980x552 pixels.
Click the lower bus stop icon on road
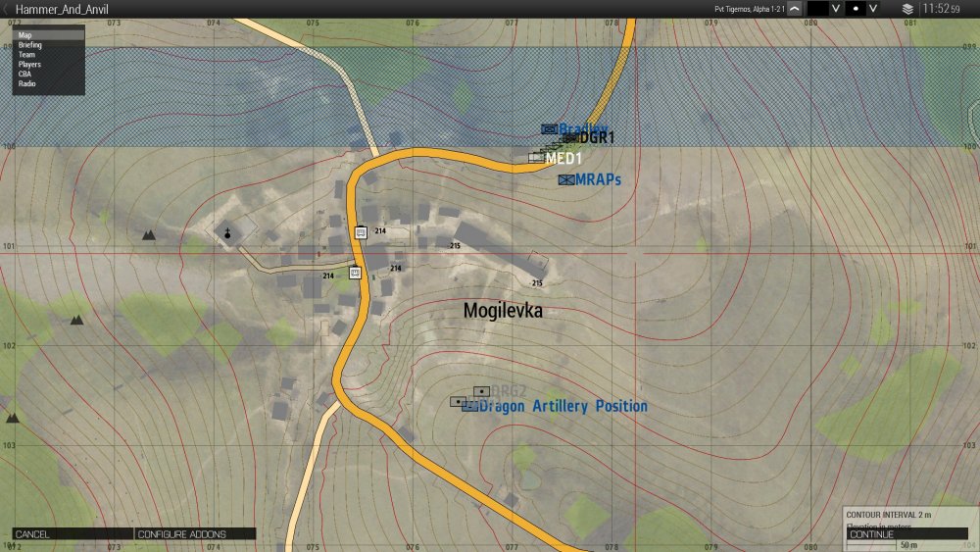356,273
